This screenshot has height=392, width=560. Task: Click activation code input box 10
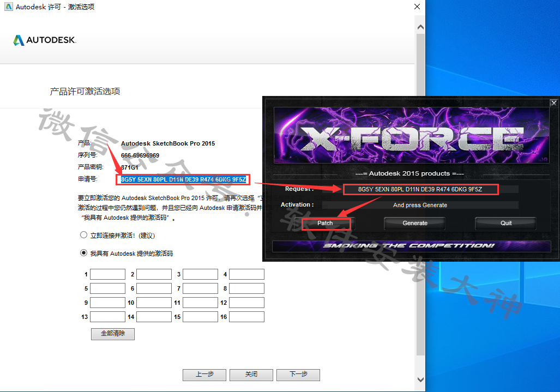pos(154,303)
